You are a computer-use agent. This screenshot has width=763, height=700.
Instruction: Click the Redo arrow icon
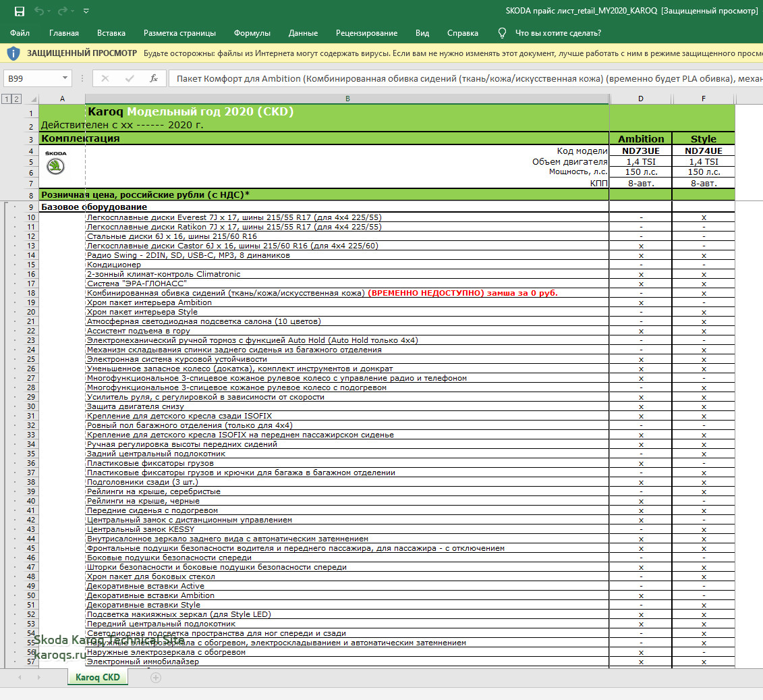pyautogui.click(x=63, y=11)
